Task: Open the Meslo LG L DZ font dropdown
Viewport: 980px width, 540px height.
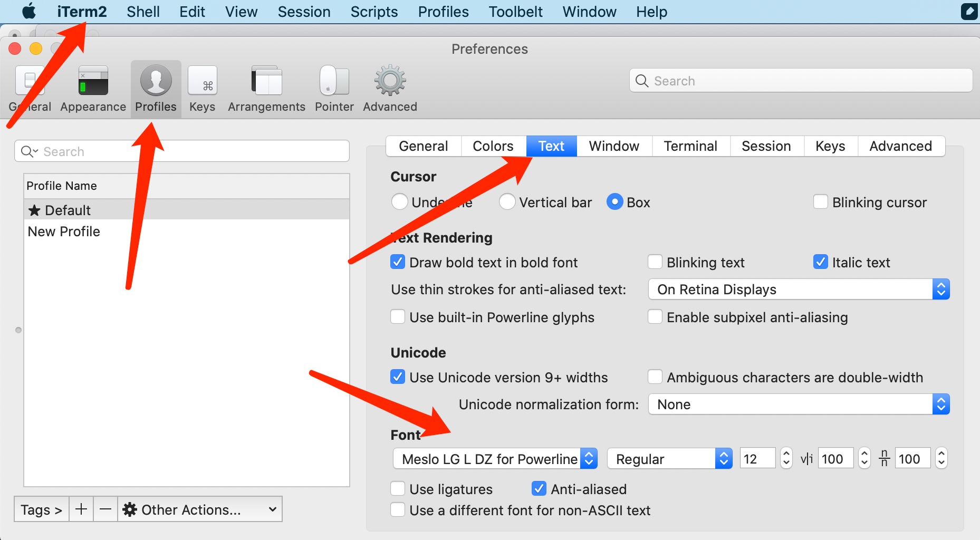Action: click(495, 459)
